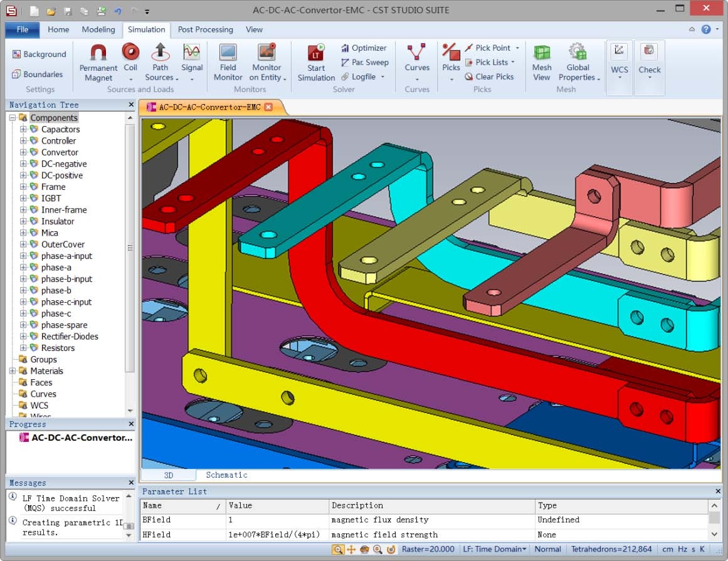
Task: Open the Optimizer
Action: click(364, 48)
